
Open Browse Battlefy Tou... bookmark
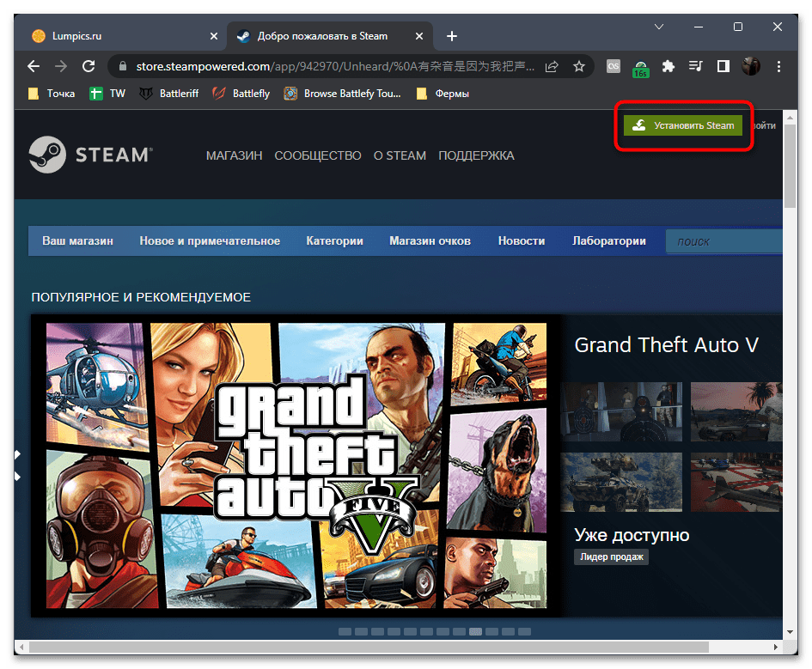point(342,94)
